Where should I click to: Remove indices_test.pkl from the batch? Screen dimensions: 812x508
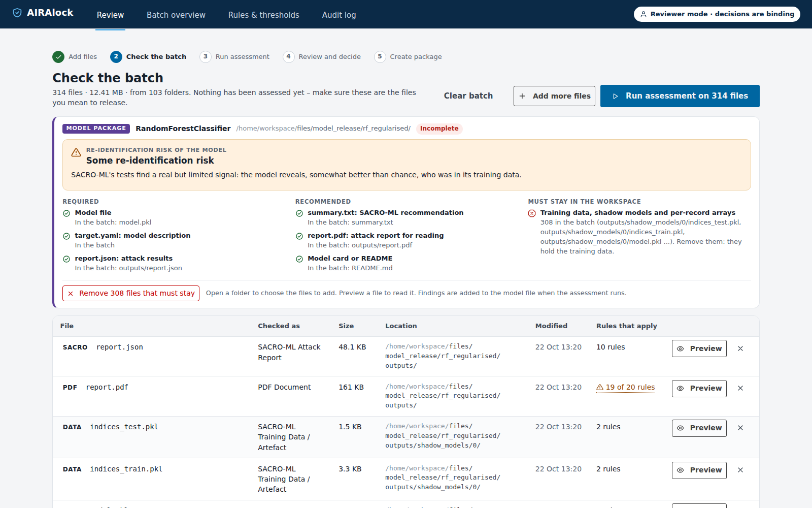pyautogui.click(x=740, y=428)
